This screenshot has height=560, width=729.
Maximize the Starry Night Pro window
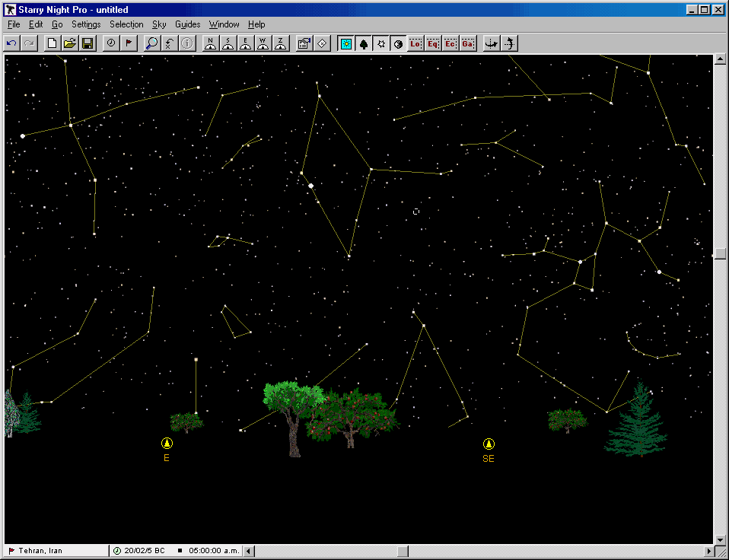click(705, 10)
